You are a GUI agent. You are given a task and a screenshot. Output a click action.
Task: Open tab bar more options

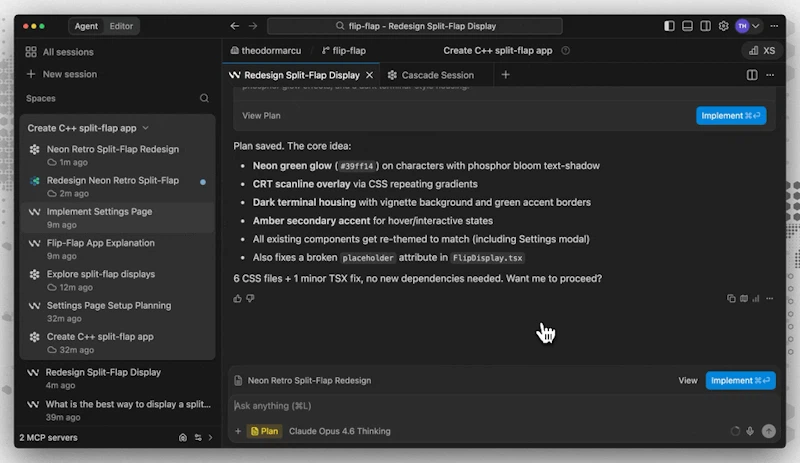coord(770,75)
